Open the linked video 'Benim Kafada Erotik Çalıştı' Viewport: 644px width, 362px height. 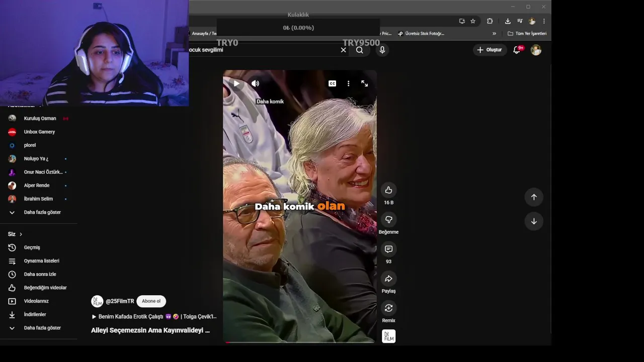point(154,317)
